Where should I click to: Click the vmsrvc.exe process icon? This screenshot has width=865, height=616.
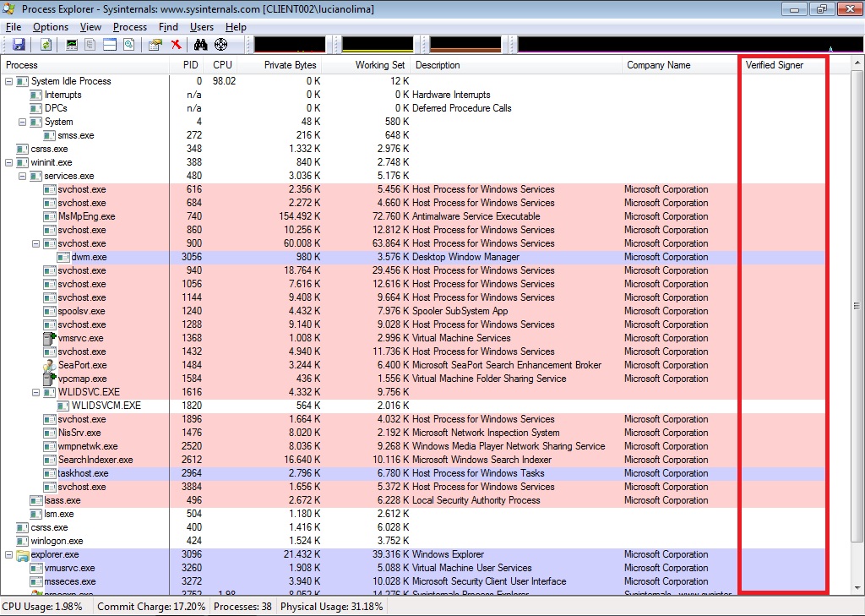tap(50, 338)
